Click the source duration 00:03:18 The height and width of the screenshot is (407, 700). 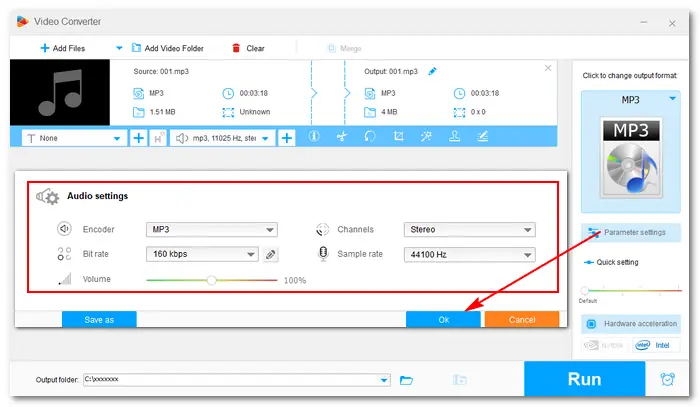click(254, 93)
